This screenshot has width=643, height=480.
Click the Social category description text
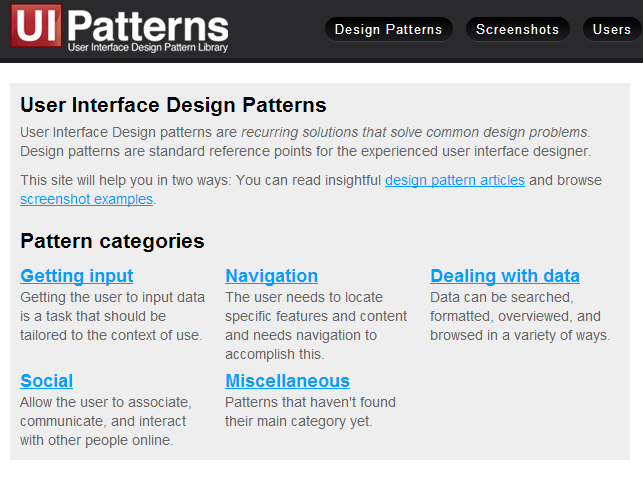106,421
